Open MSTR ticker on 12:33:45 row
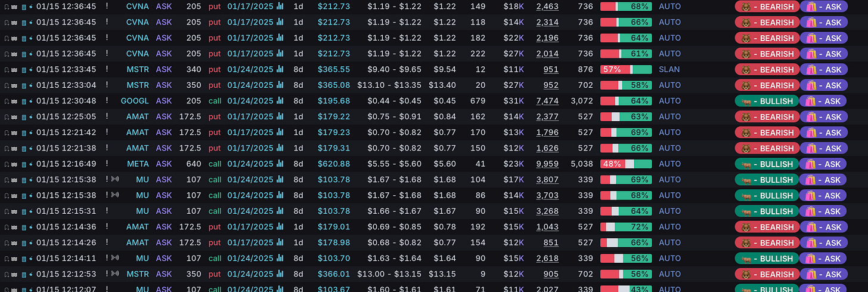The image size is (868, 292). (x=138, y=69)
